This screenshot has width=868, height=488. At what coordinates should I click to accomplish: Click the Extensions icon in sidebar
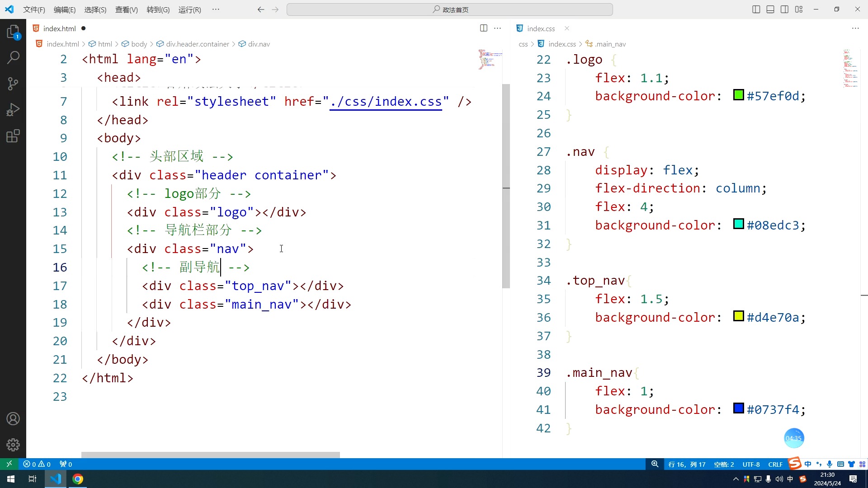[x=13, y=136]
